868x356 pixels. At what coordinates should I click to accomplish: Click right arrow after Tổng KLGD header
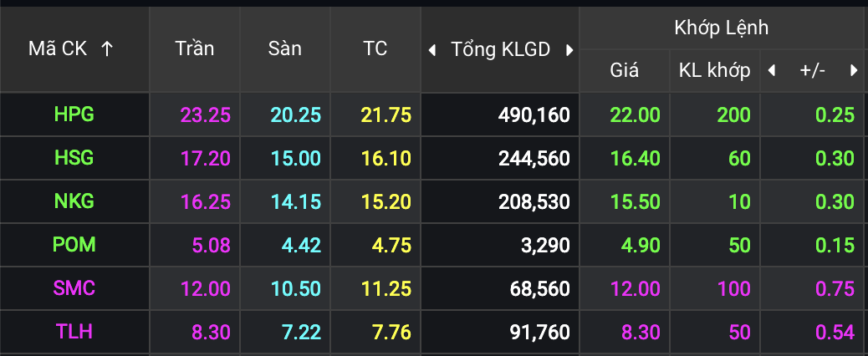tap(569, 50)
